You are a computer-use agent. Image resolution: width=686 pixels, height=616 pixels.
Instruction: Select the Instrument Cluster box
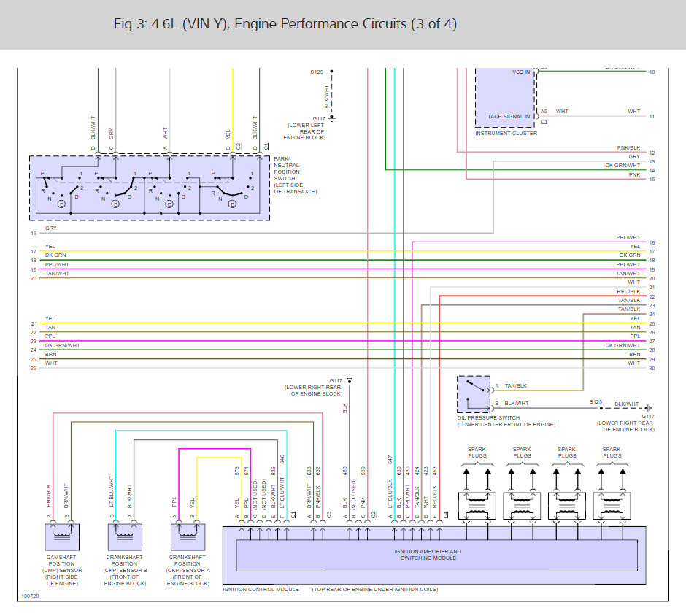[505, 97]
